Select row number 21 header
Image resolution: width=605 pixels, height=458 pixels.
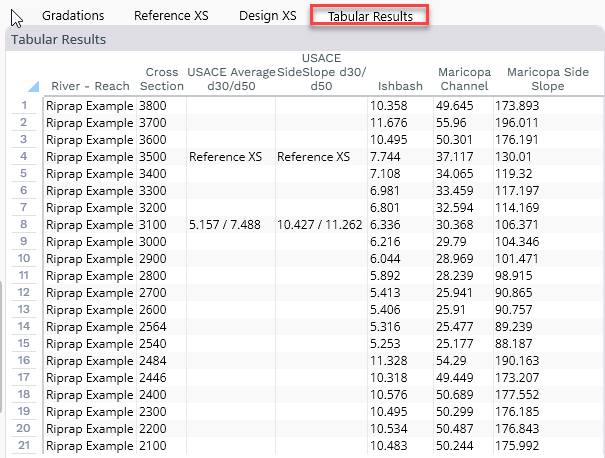[x=24, y=446]
